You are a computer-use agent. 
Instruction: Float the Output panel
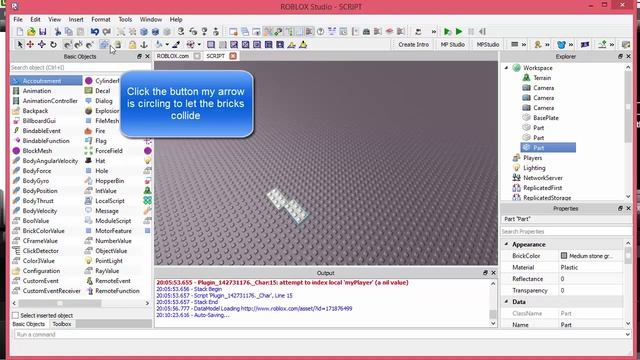point(485,273)
